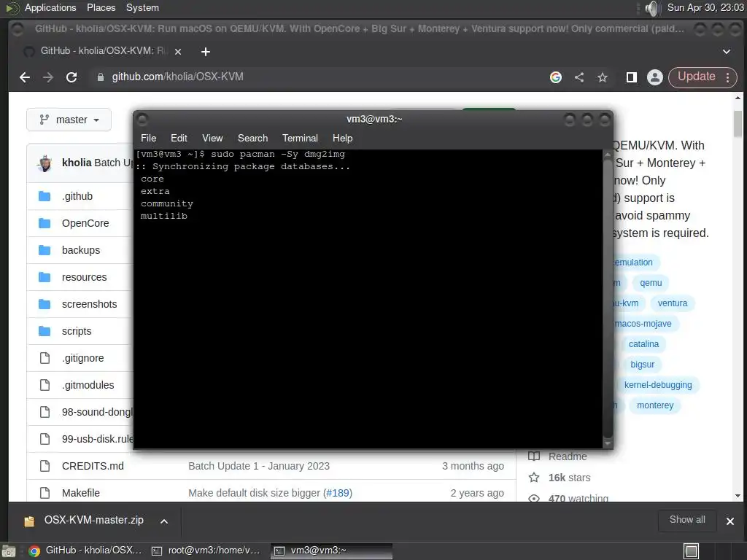Image resolution: width=747 pixels, height=560 pixels.
Task: Click the file icon beside CREDITS.md
Action: pos(44,466)
